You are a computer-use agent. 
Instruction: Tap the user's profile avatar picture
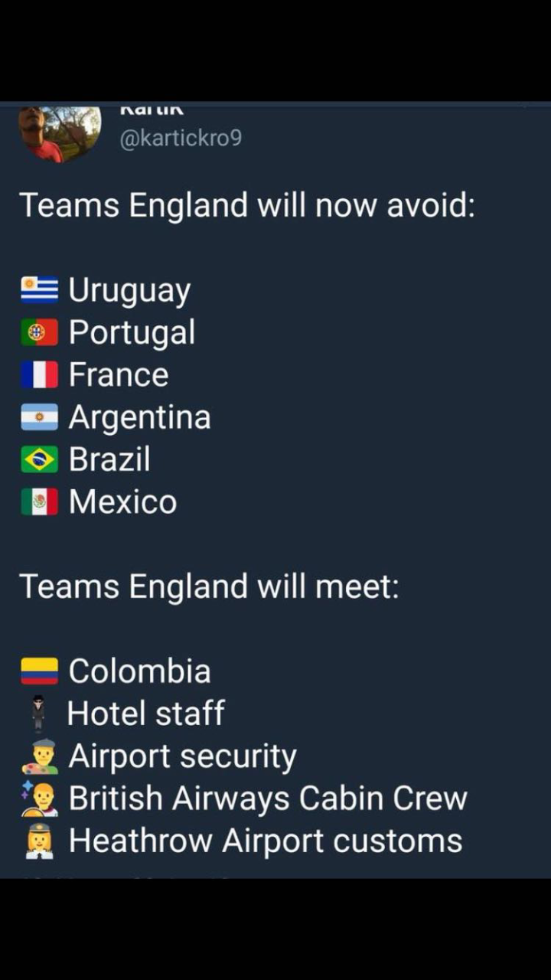(60, 132)
